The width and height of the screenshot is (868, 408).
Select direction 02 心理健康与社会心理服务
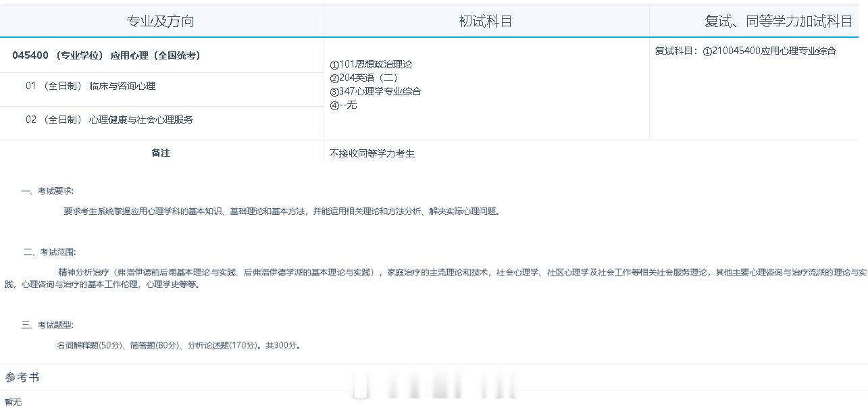point(109,120)
